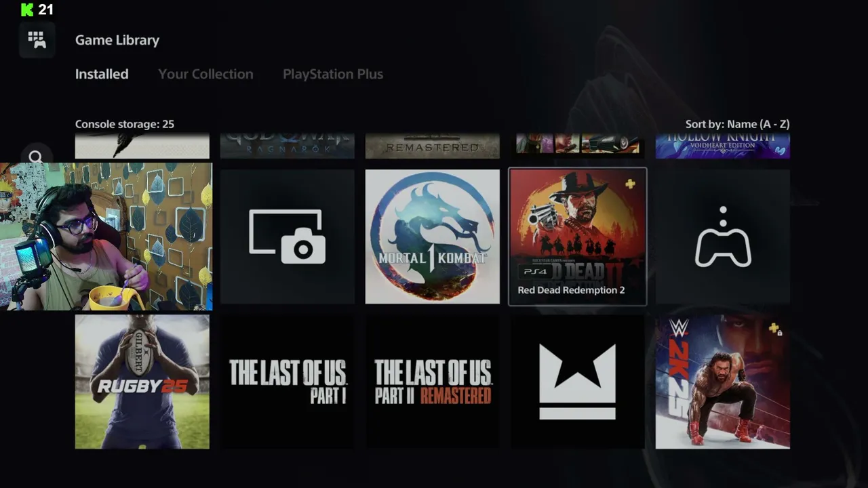Open the Game Library grid icon
This screenshot has height=488, width=868.
pyautogui.click(x=37, y=40)
